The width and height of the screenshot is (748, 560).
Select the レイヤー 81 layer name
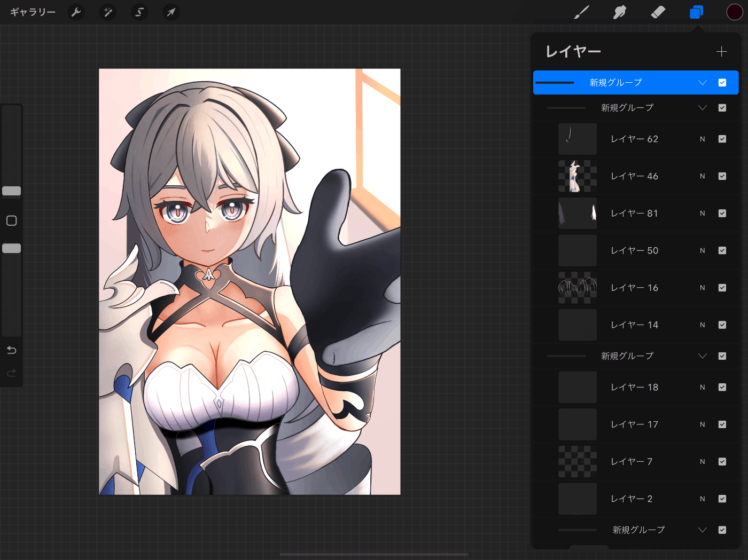(x=635, y=214)
